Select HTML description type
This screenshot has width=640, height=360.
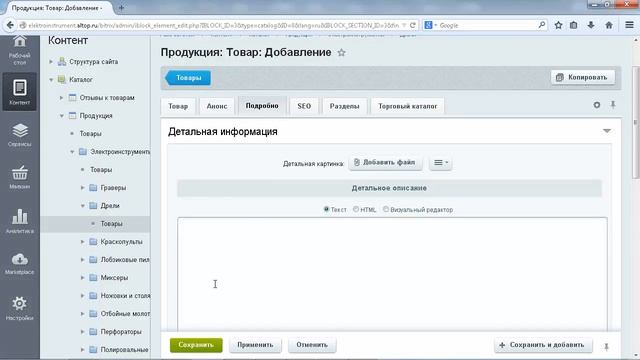[x=356, y=209]
